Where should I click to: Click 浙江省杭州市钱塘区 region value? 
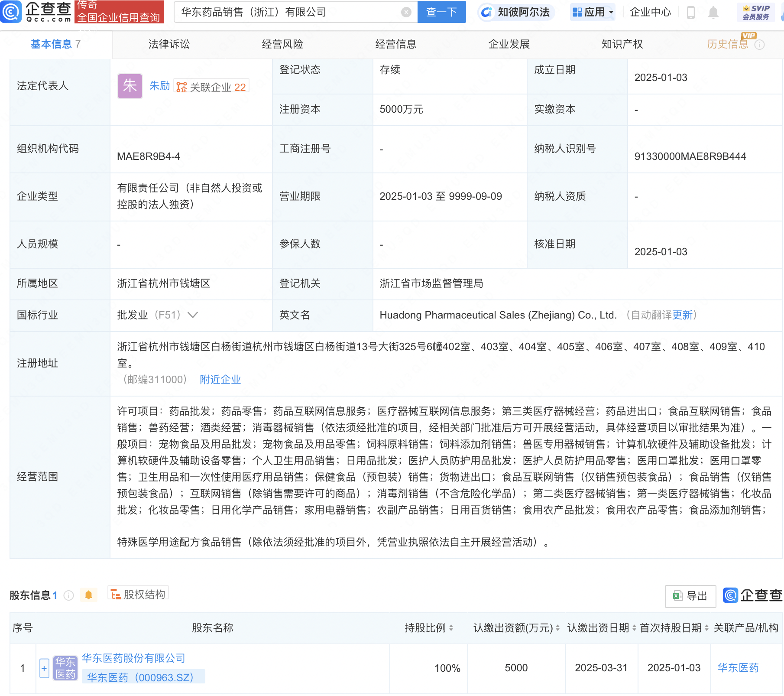(x=163, y=283)
